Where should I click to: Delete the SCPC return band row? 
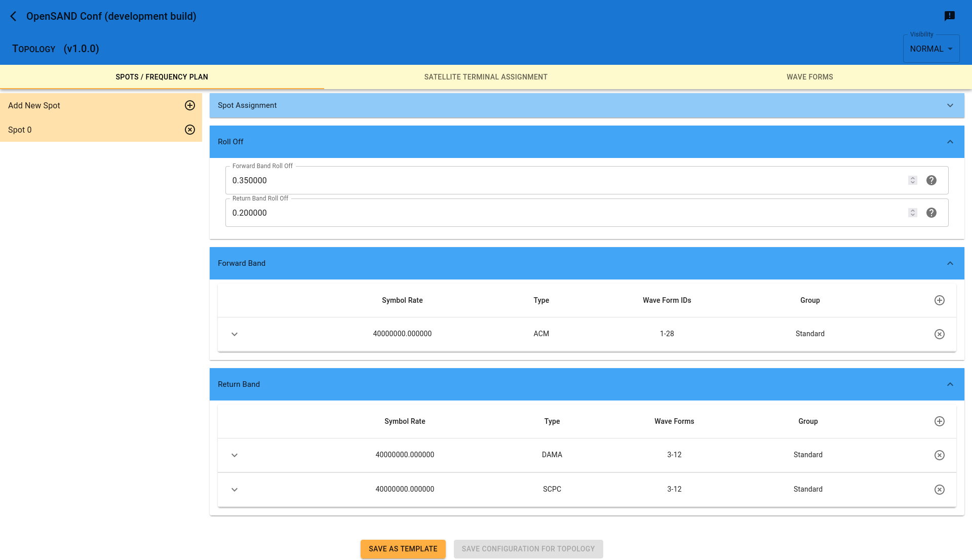pyautogui.click(x=940, y=490)
